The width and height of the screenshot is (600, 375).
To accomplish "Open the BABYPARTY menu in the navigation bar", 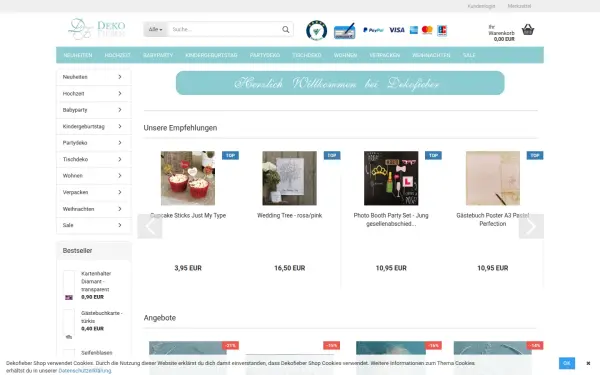I will (158, 55).
